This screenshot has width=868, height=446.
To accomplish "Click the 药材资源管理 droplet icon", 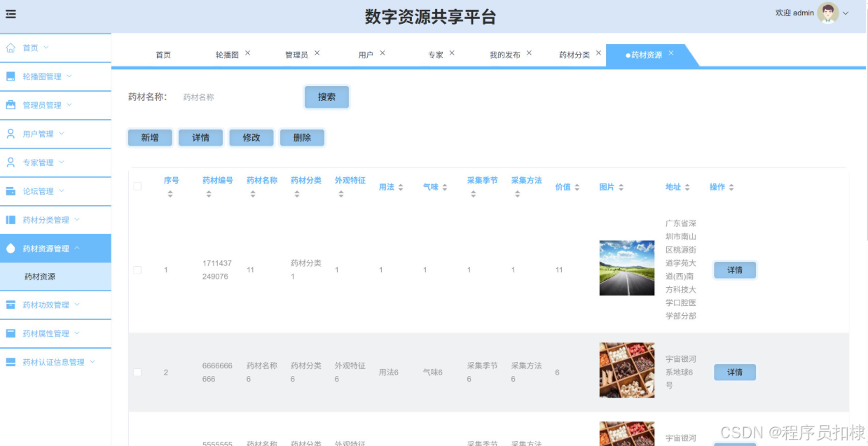I will (11, 248).
